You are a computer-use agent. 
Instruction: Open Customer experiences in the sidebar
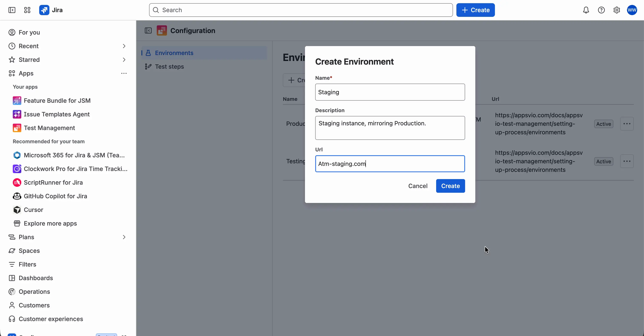tap(68, 319)
